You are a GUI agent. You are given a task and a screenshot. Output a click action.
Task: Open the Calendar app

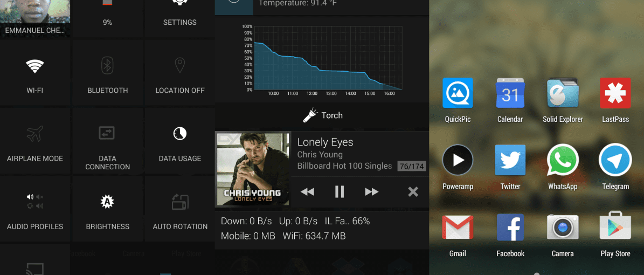510,93
